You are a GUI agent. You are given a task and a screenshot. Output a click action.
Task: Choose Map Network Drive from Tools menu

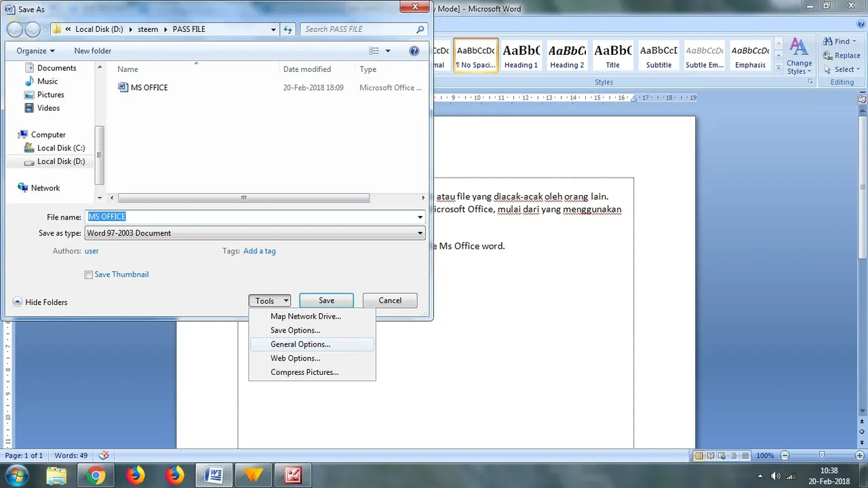tap(306, 317)
